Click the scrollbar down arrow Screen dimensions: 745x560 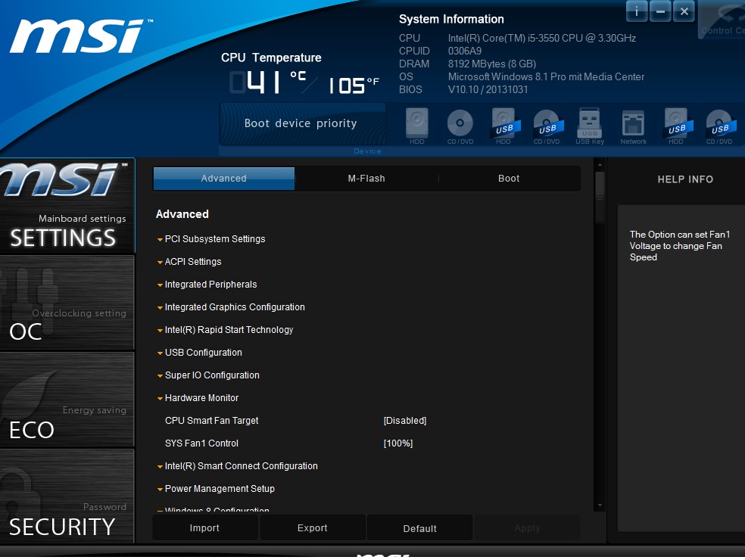tap(600, 506)
